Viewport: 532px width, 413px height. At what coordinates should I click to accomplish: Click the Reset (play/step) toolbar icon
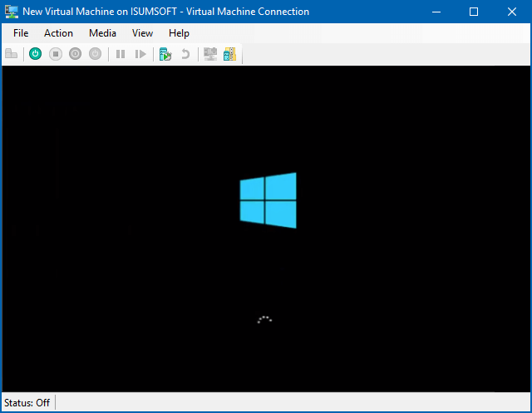coord(140,54)
